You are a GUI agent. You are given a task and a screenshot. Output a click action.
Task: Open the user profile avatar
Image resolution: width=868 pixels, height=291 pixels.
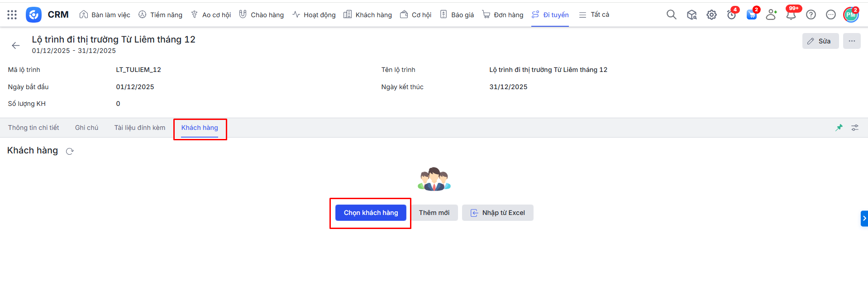coord(850,15)
